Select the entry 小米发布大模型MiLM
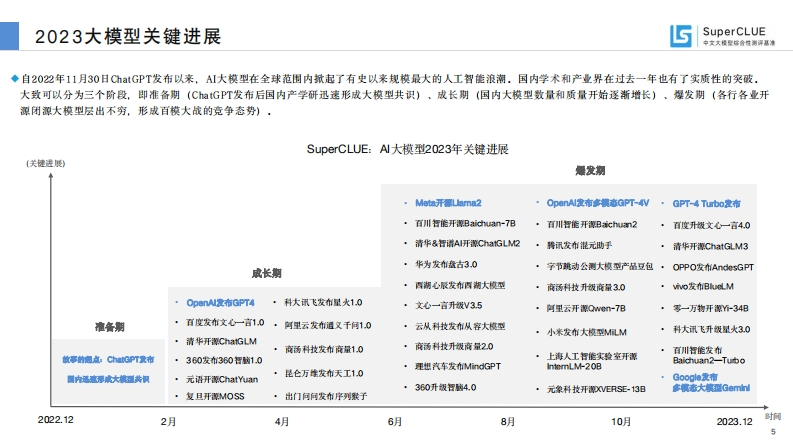Image resolution: width=793 pixels, height=446 pixels. (587, 332)
